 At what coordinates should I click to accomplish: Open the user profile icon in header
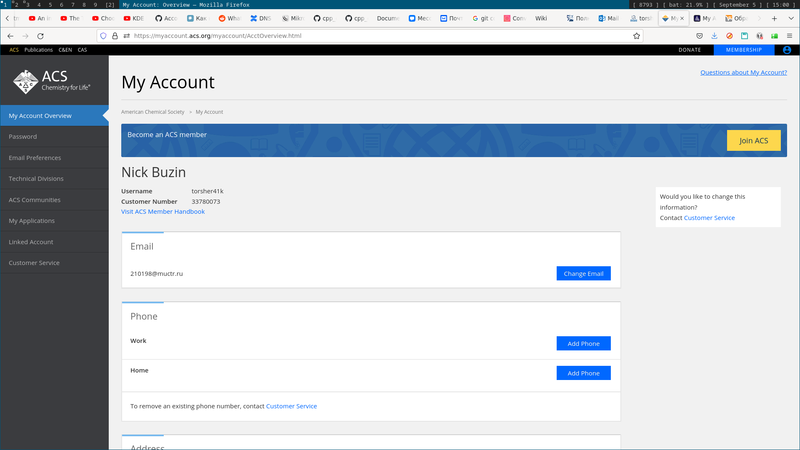point(786,49)
